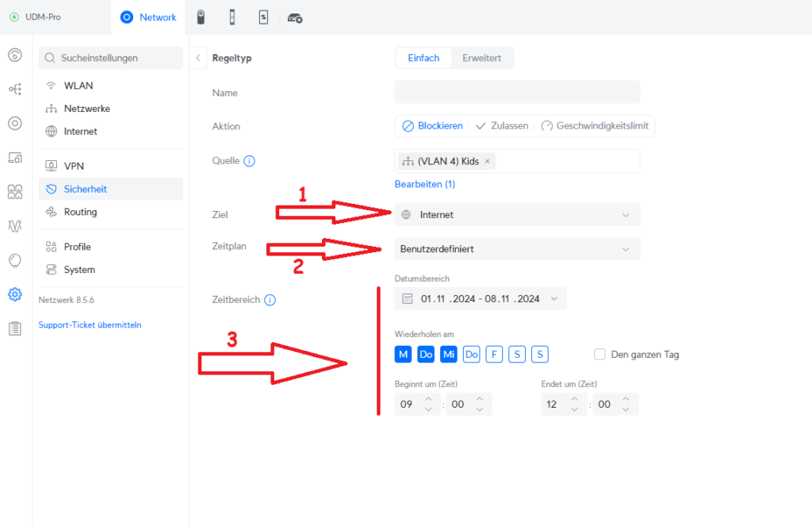This screenshot has width=812, height=526.
Task: Select the Geschwindigkeitslimit action button
Action: [x=596, y=126]
